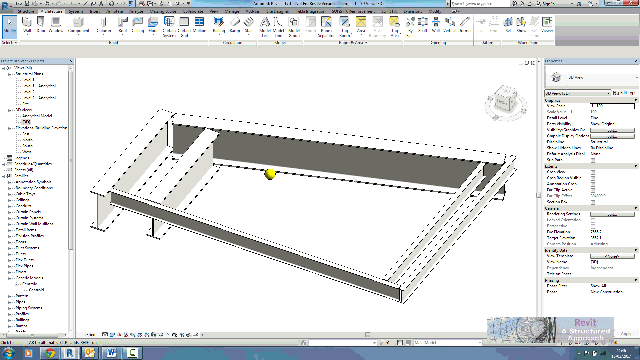Click the Tag Room tool
This screenshot has width=640, height=360.
point(344,27)
